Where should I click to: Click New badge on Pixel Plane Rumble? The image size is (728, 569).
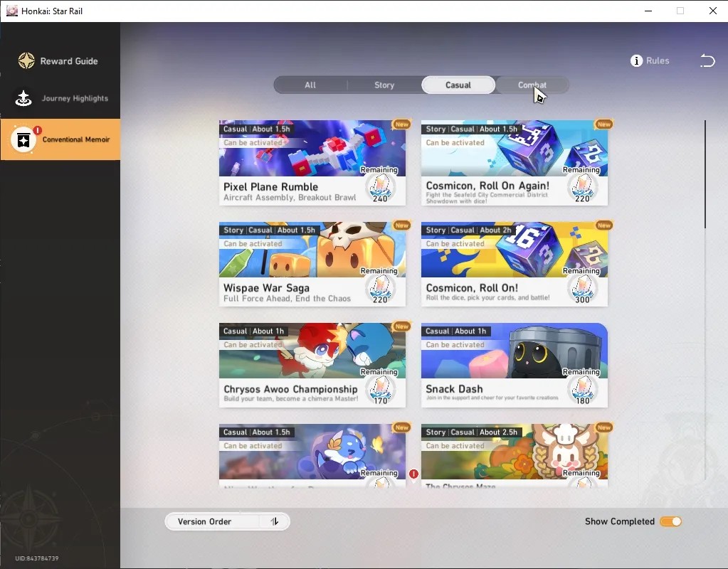(401, 124)
